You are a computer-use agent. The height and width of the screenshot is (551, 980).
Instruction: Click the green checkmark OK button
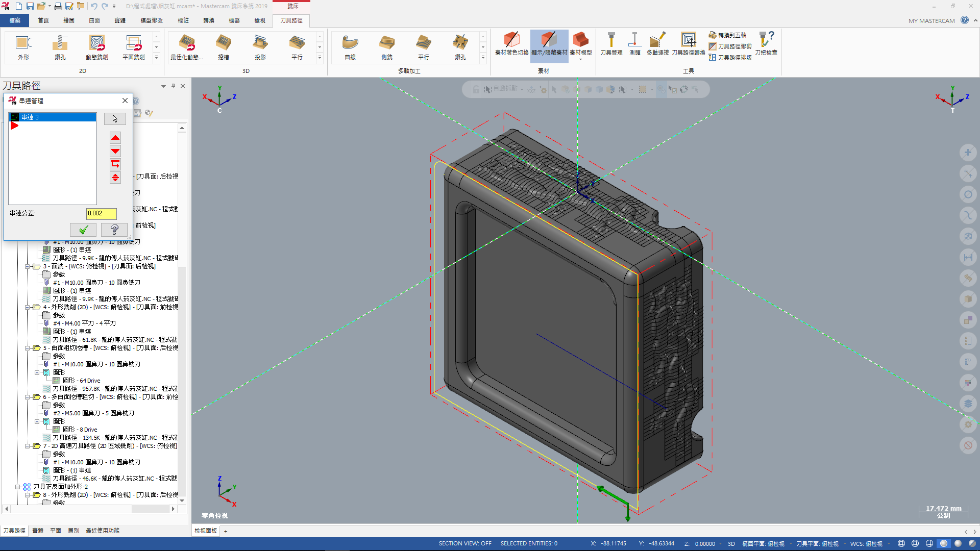point(84,230)
